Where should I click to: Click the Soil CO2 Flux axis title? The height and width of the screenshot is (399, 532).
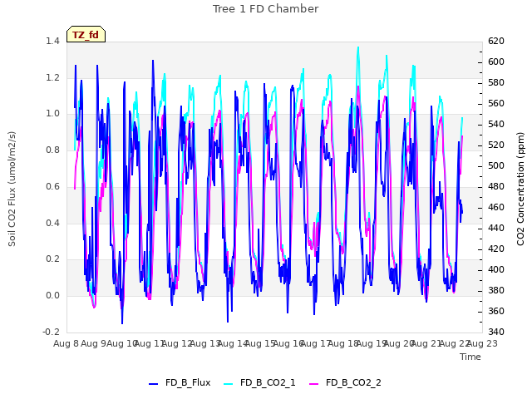(x=12, y=189)
